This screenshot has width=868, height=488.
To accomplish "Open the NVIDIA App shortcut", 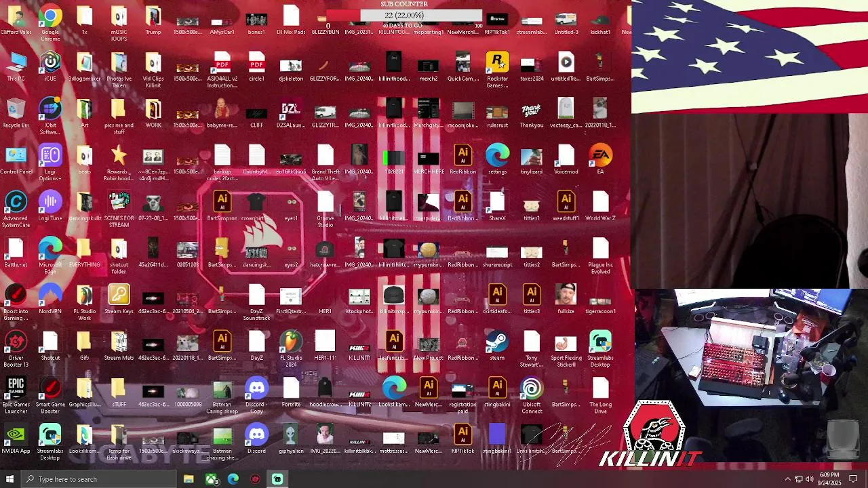I will point(16,440).
